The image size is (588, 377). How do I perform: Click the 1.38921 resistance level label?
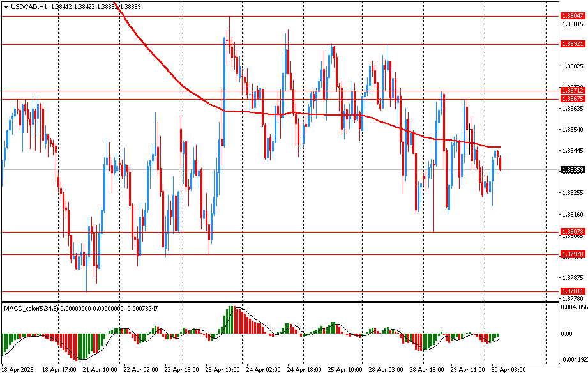[x=571, y=44]
